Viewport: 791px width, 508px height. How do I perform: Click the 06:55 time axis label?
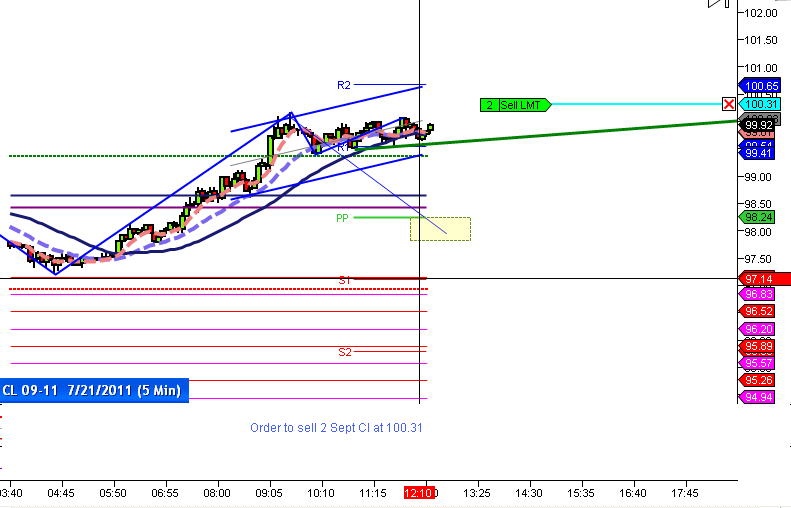tap(165, 493)
